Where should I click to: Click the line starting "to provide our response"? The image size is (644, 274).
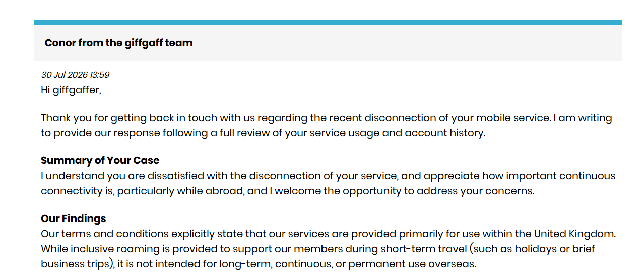(263, 133)
